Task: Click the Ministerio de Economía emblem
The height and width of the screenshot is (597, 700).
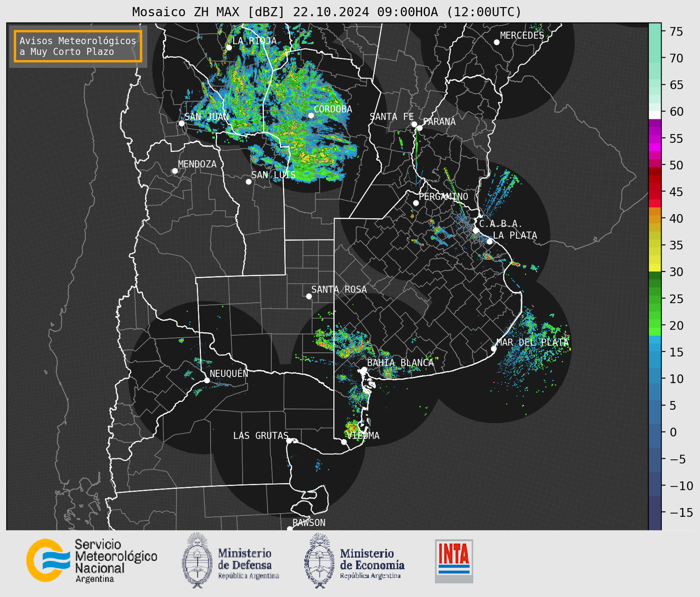Action: point(320,560)
